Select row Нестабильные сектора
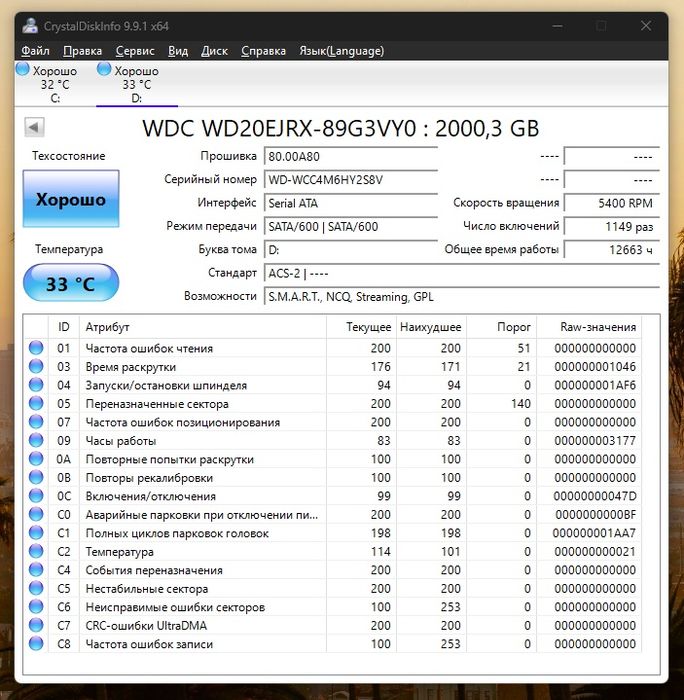Screen dimensions: 684x700 click(x=333, y=588)
